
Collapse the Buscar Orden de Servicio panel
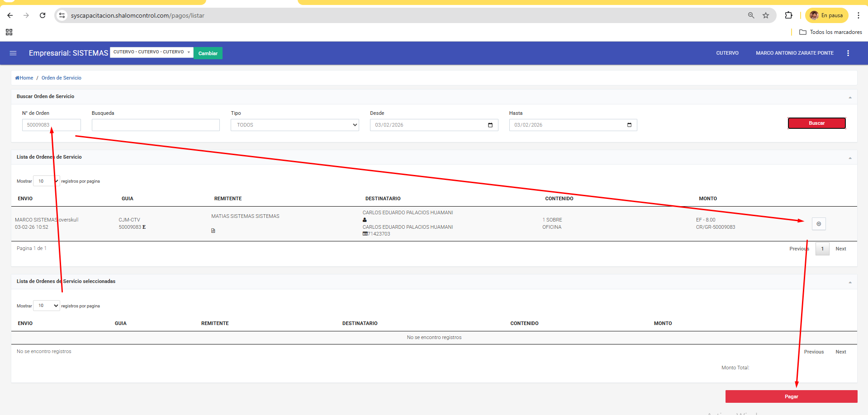850,97
